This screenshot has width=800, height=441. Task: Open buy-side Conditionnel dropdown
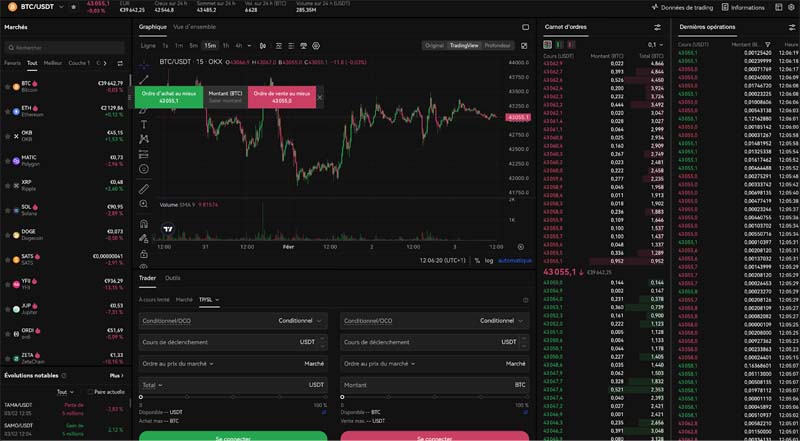coord(300,321)
